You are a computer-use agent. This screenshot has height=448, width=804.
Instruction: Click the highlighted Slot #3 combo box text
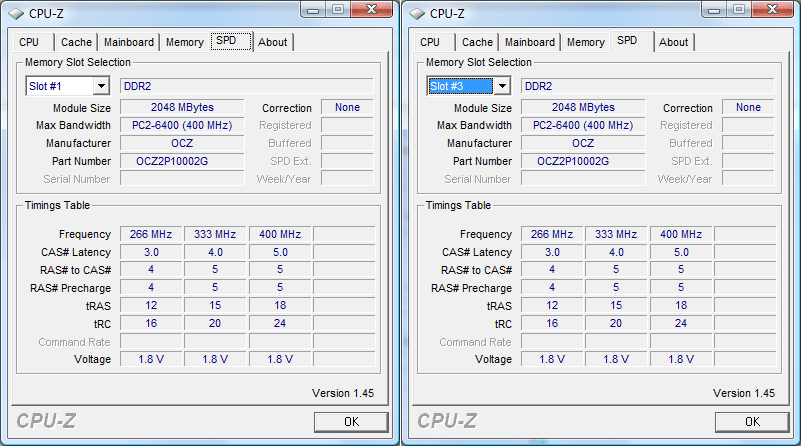point(461,86)
